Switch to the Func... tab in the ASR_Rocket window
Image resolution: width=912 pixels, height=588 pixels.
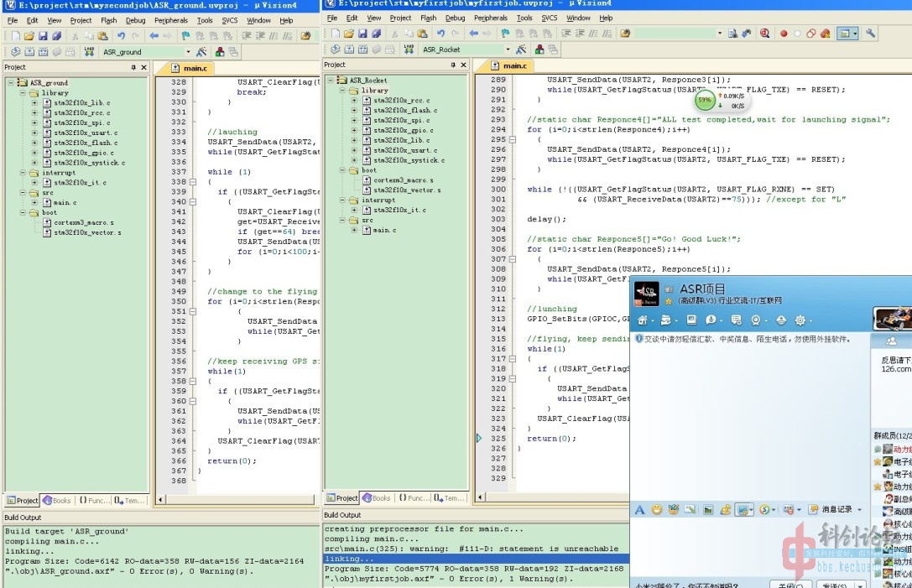[414, 498]
